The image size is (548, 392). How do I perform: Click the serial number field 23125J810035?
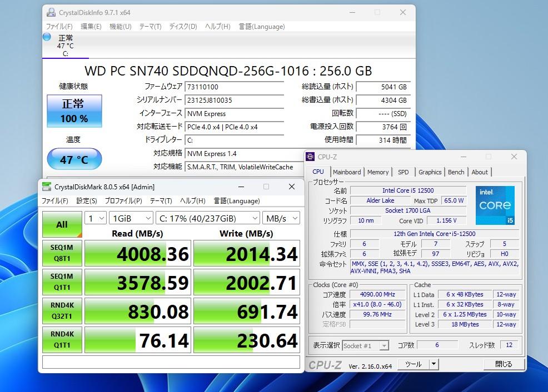coord(234,100)
